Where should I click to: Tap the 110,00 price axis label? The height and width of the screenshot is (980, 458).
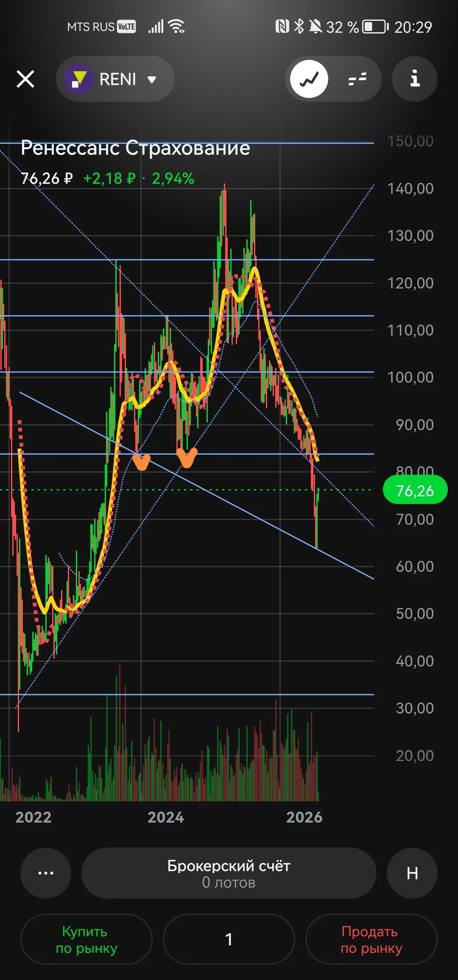click(x=411, y=330)
